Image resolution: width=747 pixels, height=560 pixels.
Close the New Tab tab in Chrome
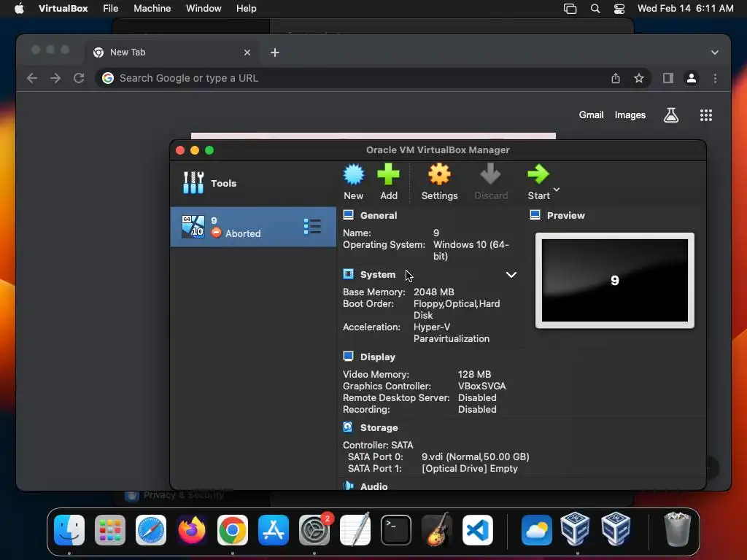point(247,52)
